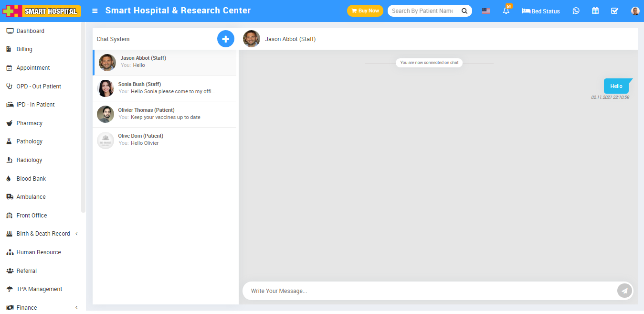Select the Sonia Bush chat conversation
Image resolution: width=644 pixels, height=314 pixels.
[x=165, y=88]
